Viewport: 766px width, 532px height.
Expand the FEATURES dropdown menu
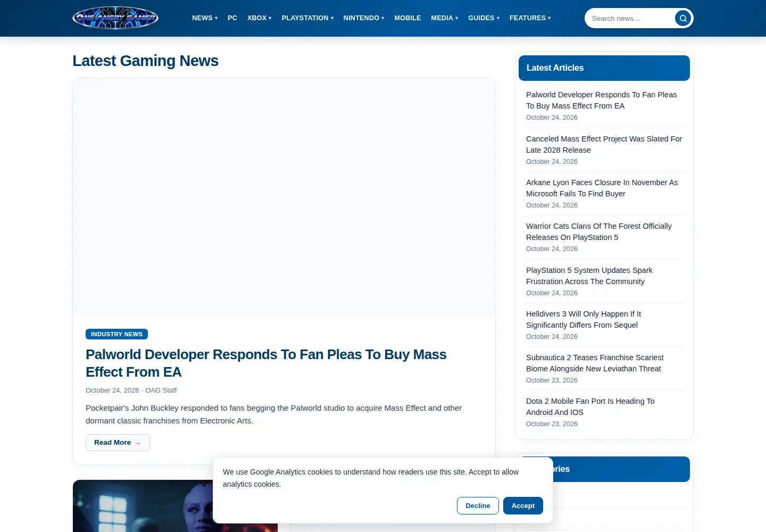[x=530, y=18]
